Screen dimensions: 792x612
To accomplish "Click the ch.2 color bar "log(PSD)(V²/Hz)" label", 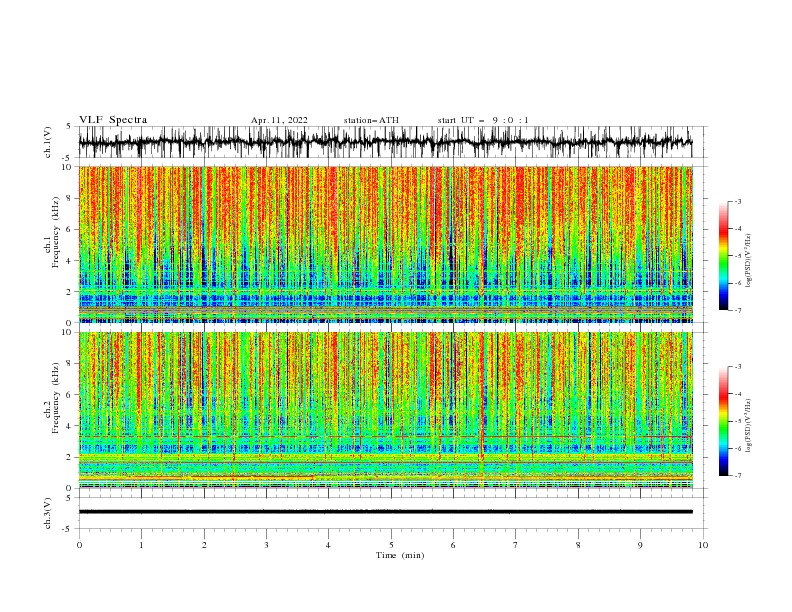I will point(749,425).
